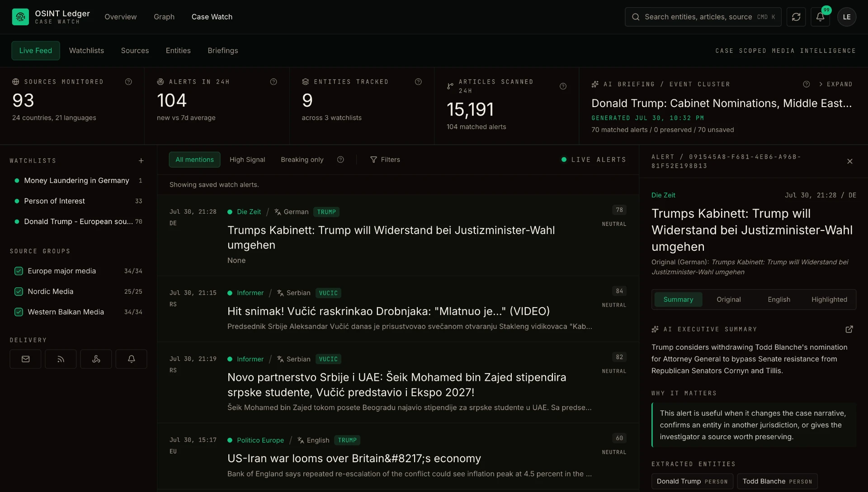Viewport: 868px width, 492px height.
Task: Switch to Sources tab
Action: click(135, 51)
